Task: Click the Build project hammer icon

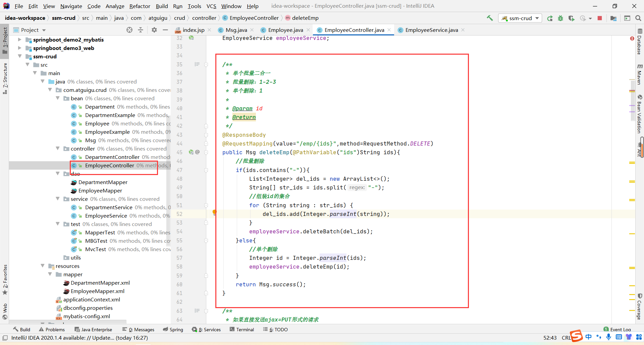Action: click(x=490, y=18)
